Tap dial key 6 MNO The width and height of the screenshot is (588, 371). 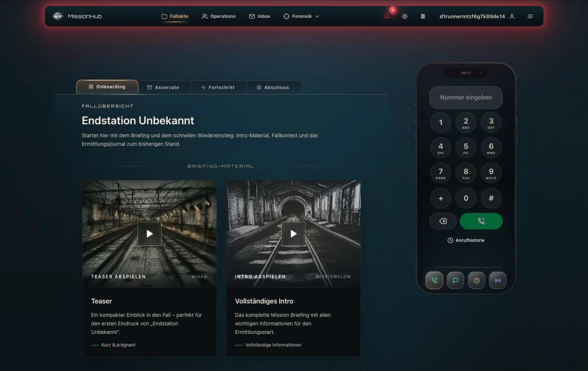click(x=491, y=148)
